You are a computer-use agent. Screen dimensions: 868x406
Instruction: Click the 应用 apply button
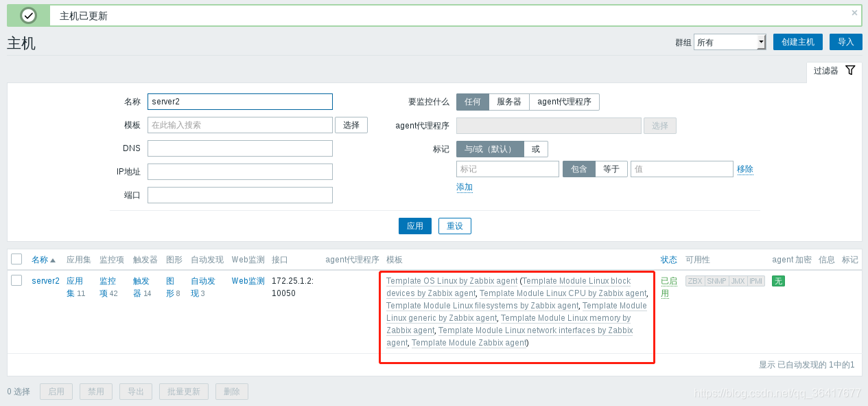pos(415,226)
